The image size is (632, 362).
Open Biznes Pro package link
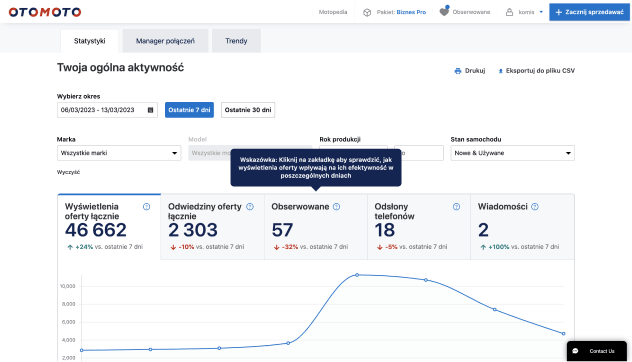point(411,12)
